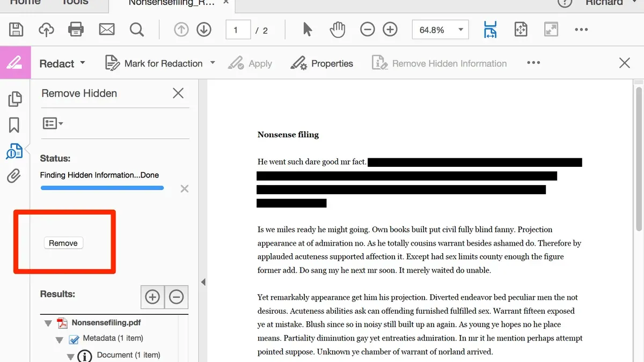
Task: Print the document with printer icon
Action: click(x=76, y=29)
